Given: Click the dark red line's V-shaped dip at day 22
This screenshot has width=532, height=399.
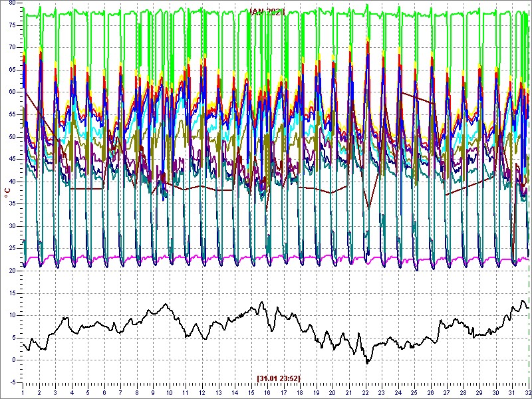Looking at the screenshot, I should tap(368, 208).
